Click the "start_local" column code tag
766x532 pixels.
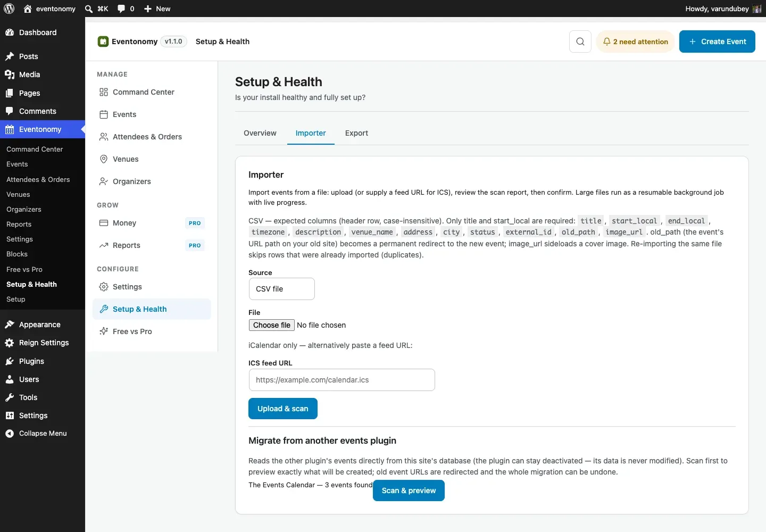click(634, 221)
